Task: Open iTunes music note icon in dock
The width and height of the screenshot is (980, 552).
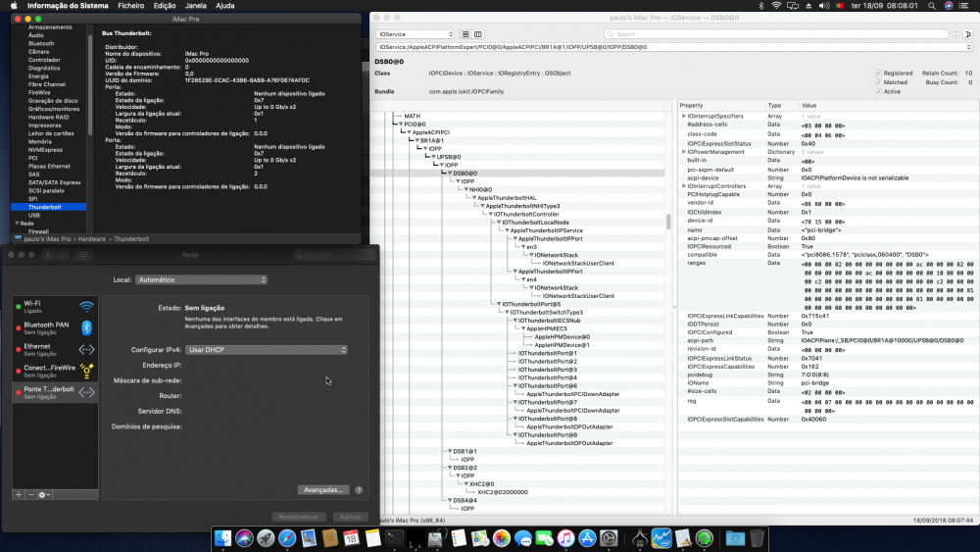Action: pos(565,538)
